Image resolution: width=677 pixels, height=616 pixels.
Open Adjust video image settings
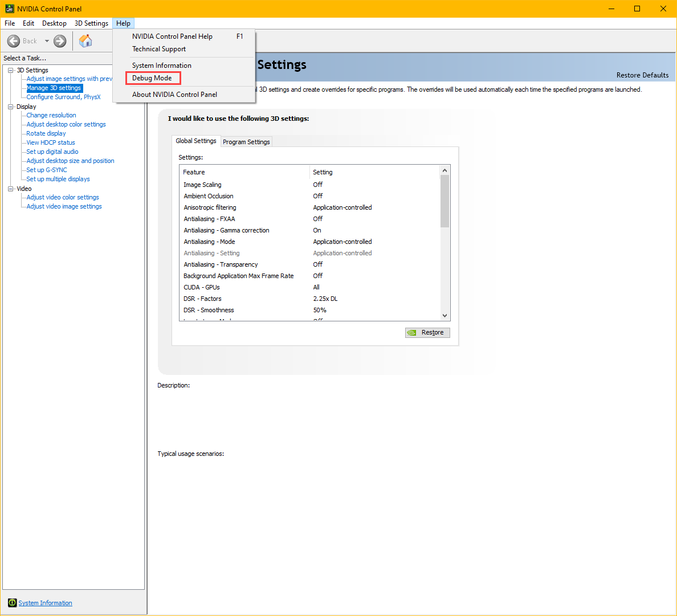(x=64, y=206)
